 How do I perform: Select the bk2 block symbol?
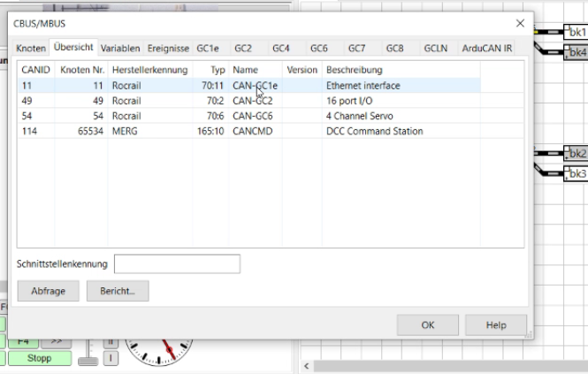pyautogui.click(x=577, y=154)
